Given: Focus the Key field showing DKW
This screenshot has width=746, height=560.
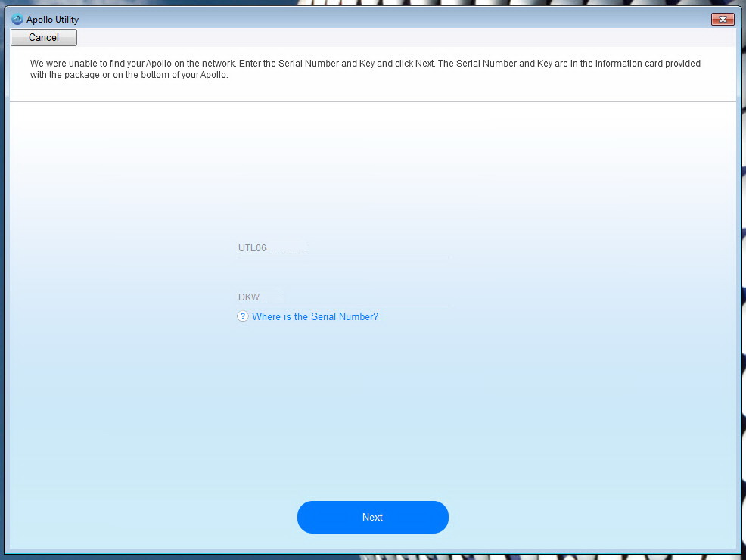Looking at the screenshot, I should [342, 297].
